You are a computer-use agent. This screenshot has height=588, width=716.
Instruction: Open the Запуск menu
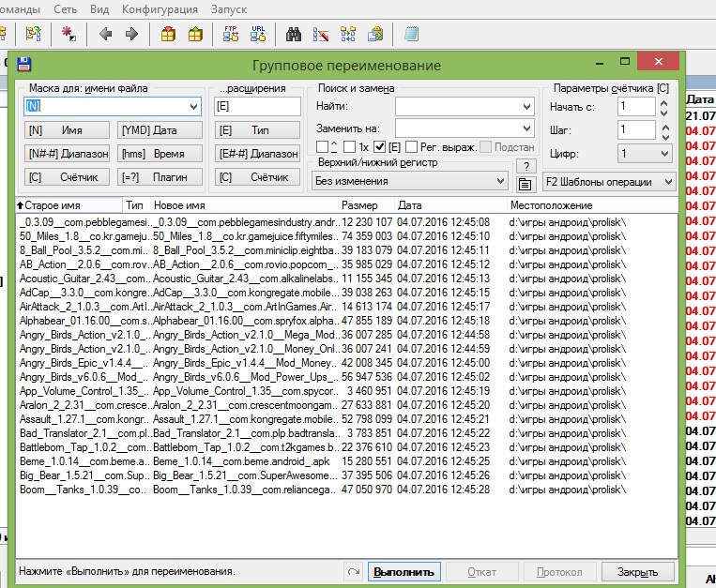pos(229,9)
